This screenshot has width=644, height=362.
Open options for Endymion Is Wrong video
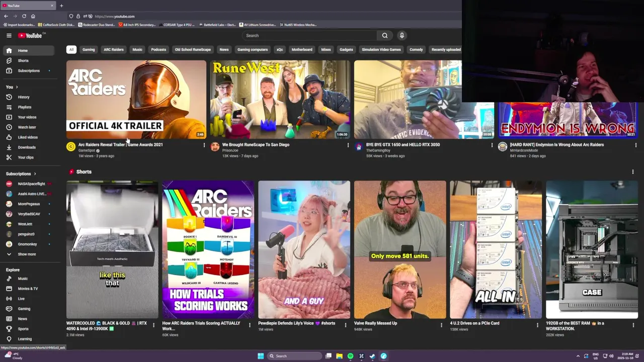click(x=636, y=145)
